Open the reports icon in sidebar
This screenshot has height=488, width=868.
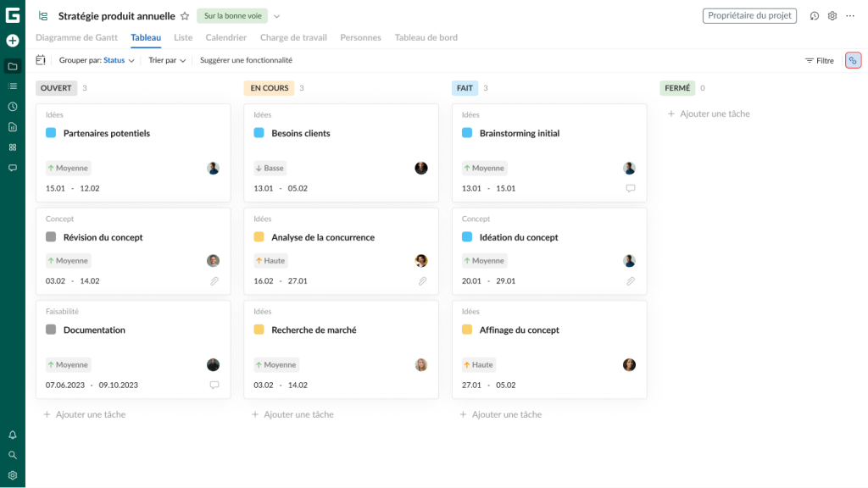pos(12,127)
